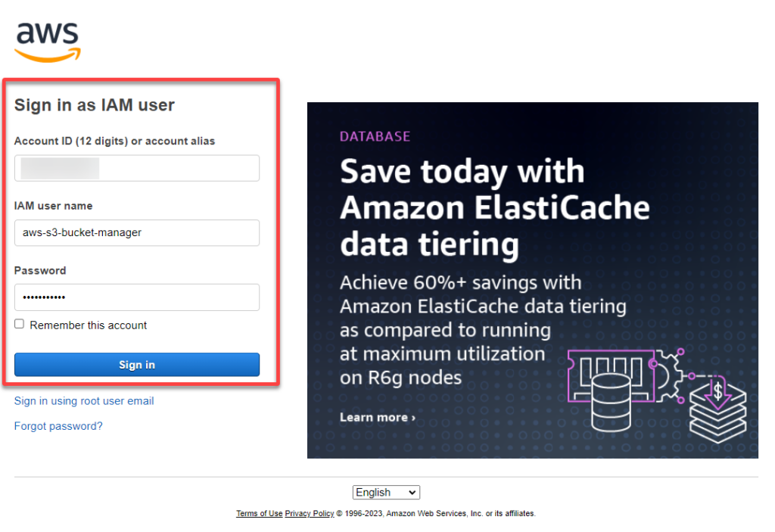Image resolution: width=775 pixels, height=532 pixels.
Task: Open the Terms of Use link
Action: tap(259, 514)
